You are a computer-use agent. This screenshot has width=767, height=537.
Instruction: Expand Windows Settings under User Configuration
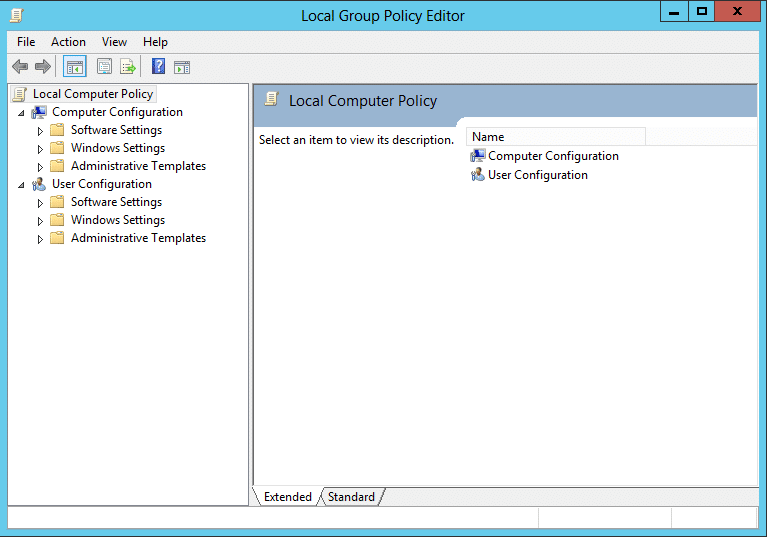(x=40, y=221)
